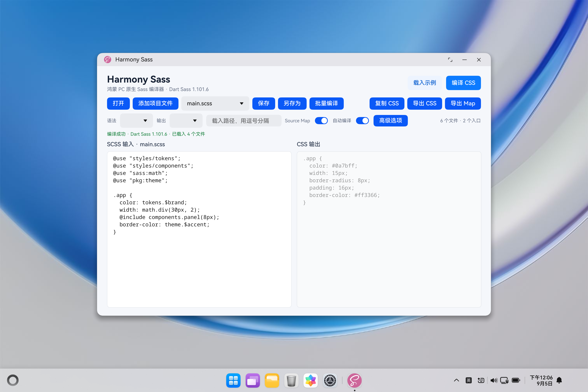
Task: Minimize the Harmony Sass window
Action: point(465,60)
